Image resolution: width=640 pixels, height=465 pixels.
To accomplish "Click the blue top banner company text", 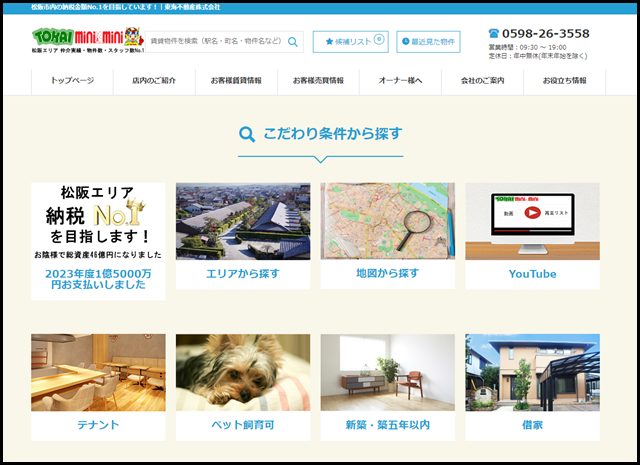I will click(x=126, y=7).
